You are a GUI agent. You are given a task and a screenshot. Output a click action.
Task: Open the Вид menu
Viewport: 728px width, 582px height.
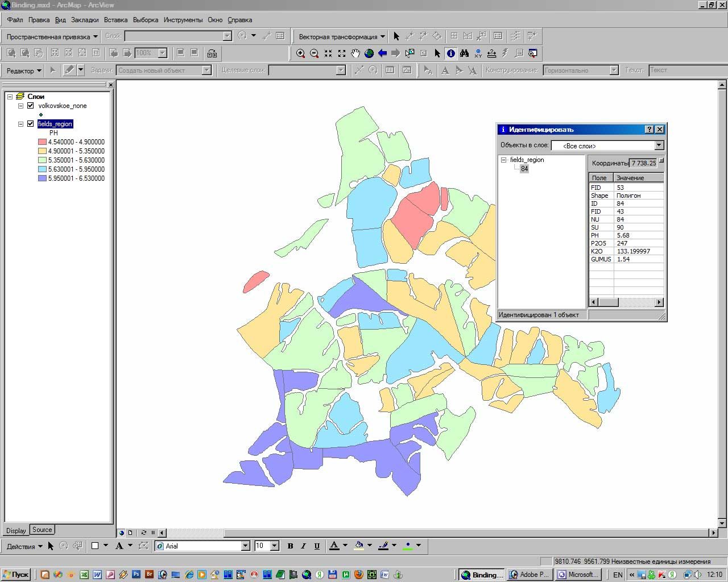click(60, 20)
